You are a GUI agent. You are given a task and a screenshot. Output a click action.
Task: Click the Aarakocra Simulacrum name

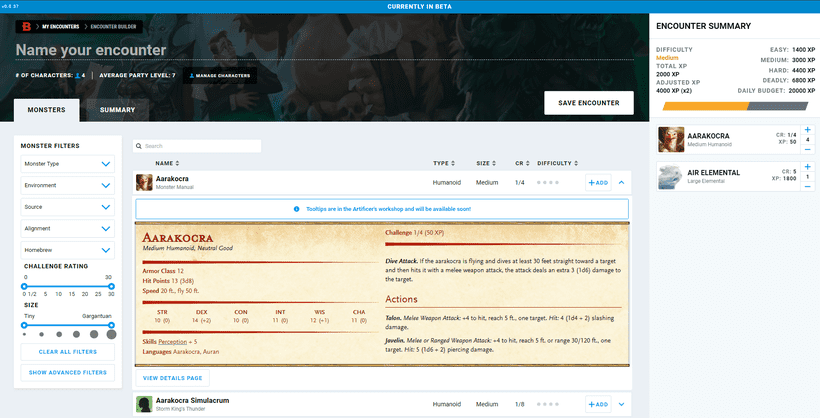click(x=192, y=400)
